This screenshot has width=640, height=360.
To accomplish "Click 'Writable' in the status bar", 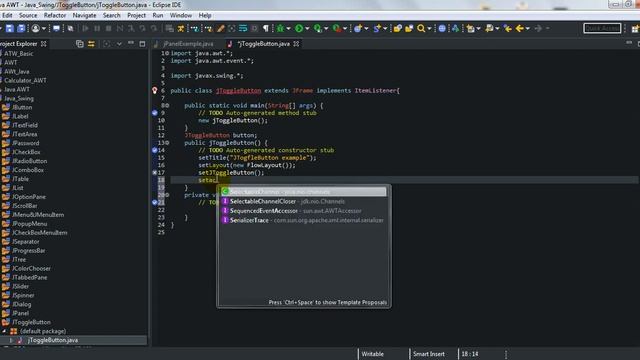I will [x=373, y=354].
